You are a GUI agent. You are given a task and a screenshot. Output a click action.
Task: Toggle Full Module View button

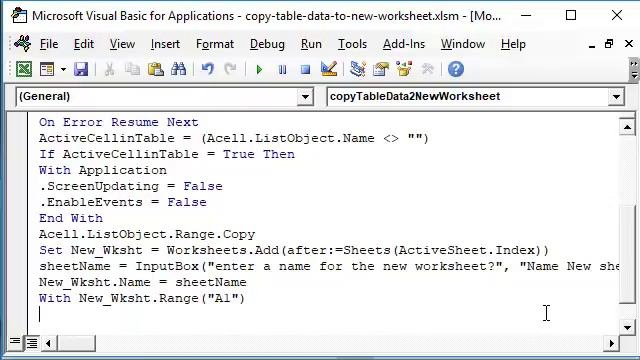point(31,343)
